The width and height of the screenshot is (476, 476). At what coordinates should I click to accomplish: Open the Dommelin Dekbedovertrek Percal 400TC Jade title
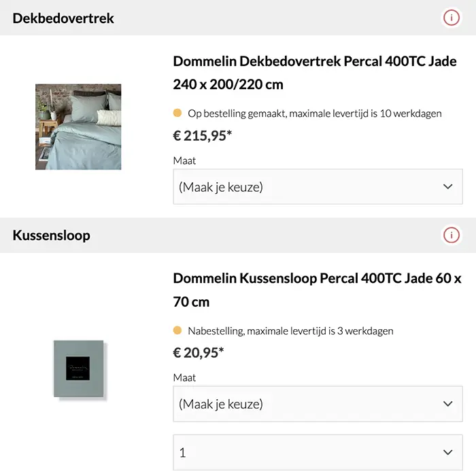coord(315,73)
